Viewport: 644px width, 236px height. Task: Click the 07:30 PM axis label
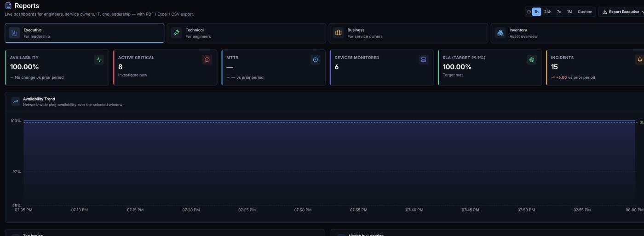pos(303,210)
